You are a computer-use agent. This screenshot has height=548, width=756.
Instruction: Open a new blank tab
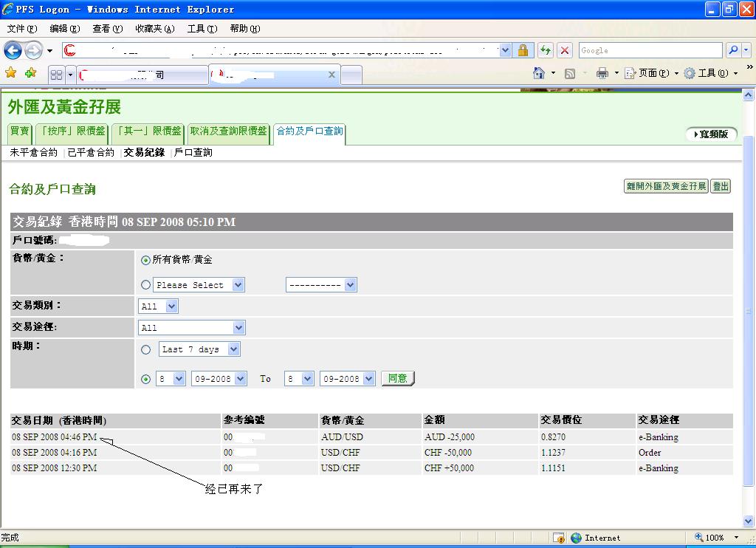pyautogui.click(x=351, y=75)
